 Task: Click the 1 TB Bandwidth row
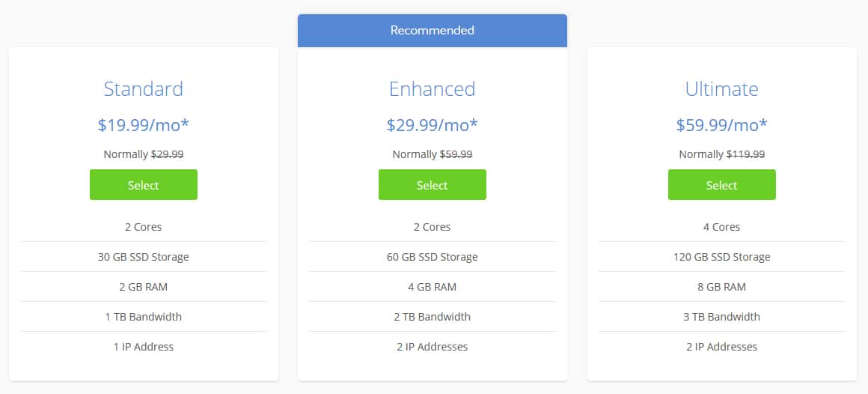(144, 317)
